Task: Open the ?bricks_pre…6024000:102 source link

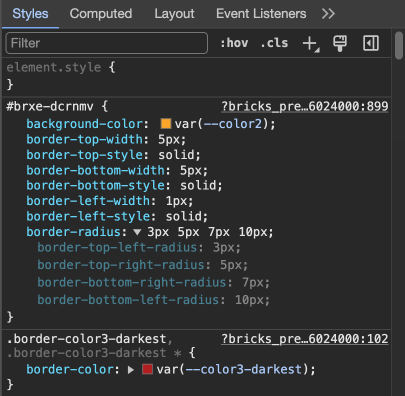Action: 305,339
